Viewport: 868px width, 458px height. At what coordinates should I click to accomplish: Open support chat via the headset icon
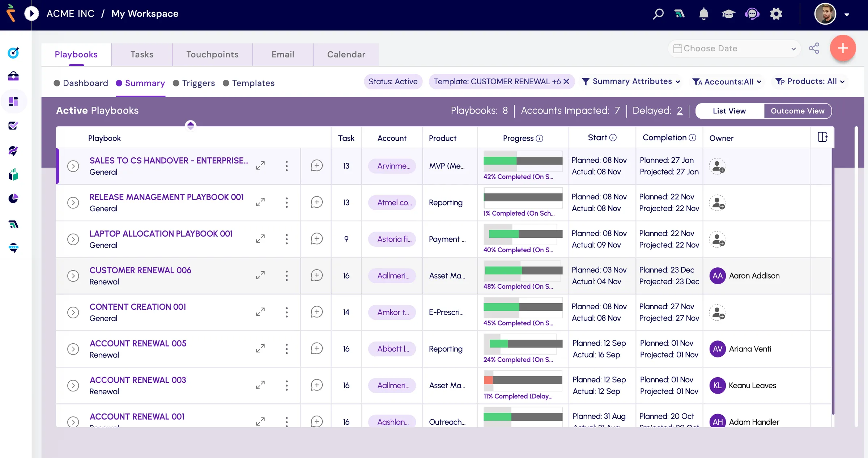[752, 14]
